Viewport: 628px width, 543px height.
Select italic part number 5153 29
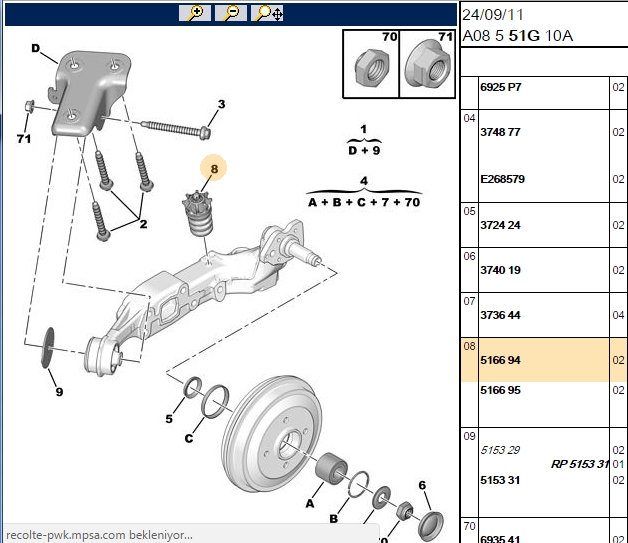[500, 450]
